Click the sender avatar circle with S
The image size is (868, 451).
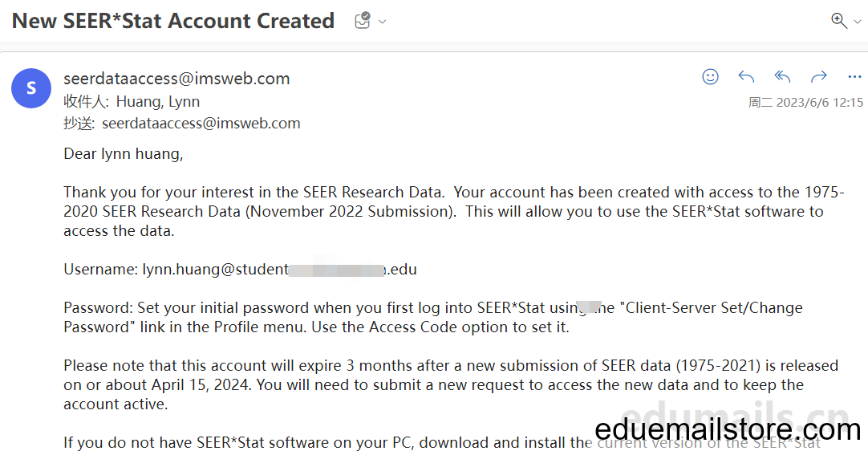[31, 88]
